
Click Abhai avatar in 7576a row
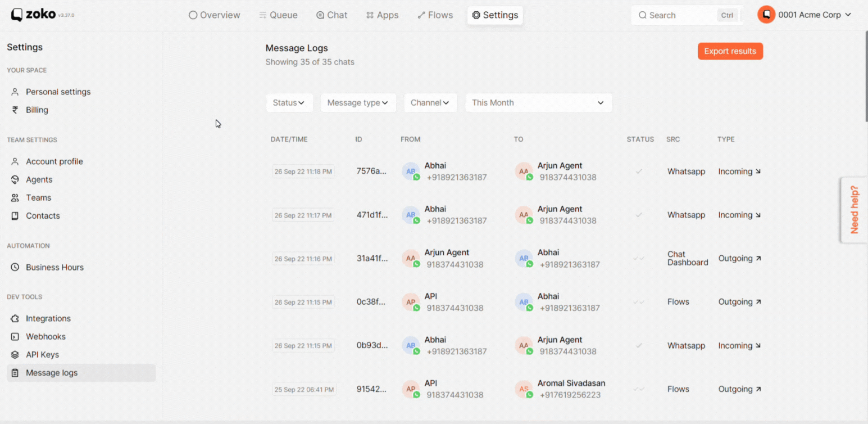[411, 172]
